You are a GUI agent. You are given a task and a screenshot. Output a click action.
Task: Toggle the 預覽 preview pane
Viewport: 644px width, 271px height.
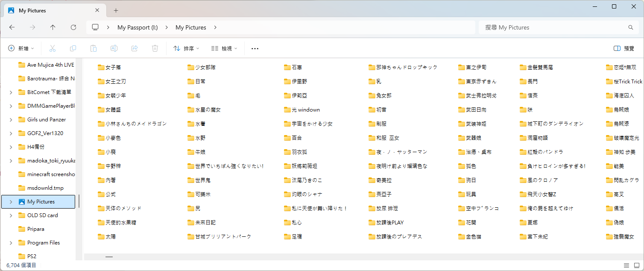click(624, 49)
